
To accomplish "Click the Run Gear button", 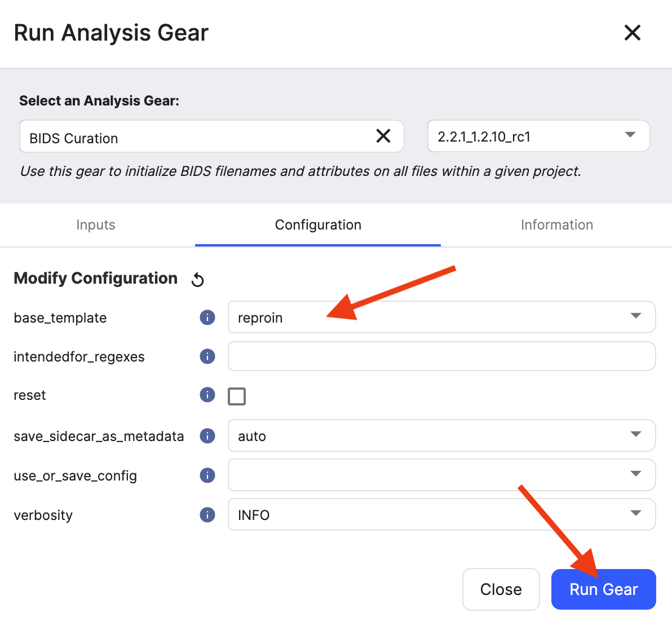I will pos(603,589).
